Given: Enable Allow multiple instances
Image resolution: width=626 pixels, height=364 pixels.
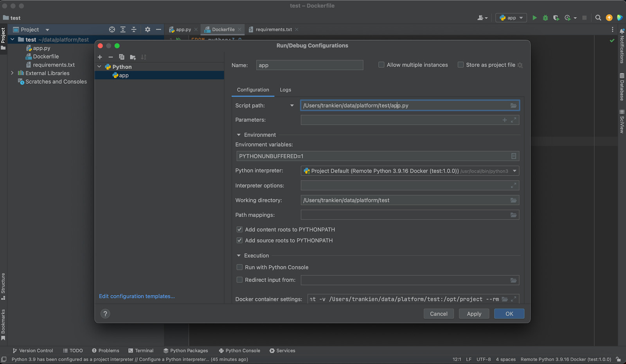Looking at the screenshot, I should pyautogui.click(x=381, y=65).
